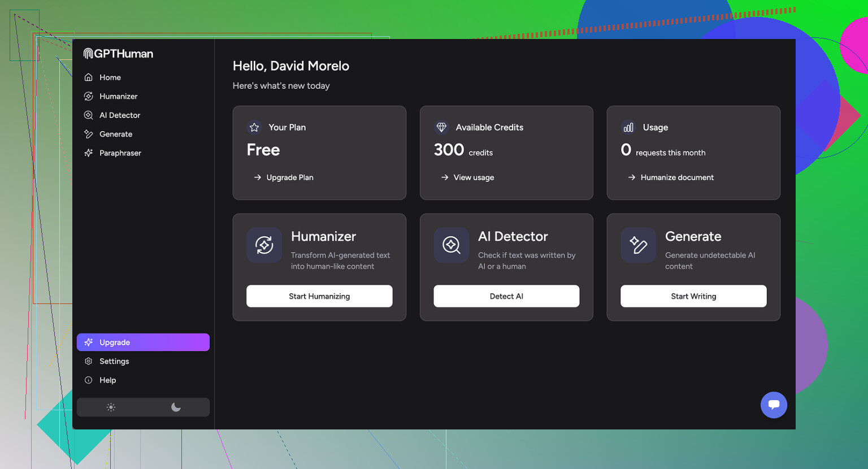868x469 pixels.
Task: Go to Humanizer in sidebar menu
Action: (118, 97)
